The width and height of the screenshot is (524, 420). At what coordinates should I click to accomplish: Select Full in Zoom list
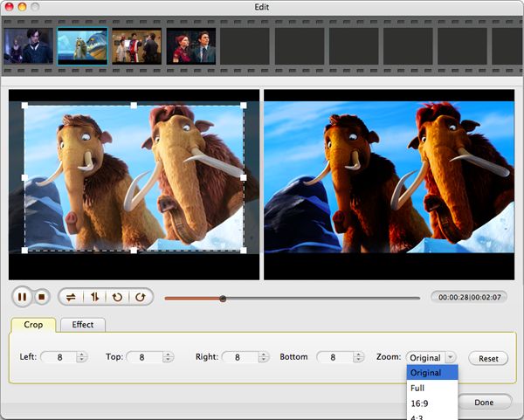[x=432, y=388]
